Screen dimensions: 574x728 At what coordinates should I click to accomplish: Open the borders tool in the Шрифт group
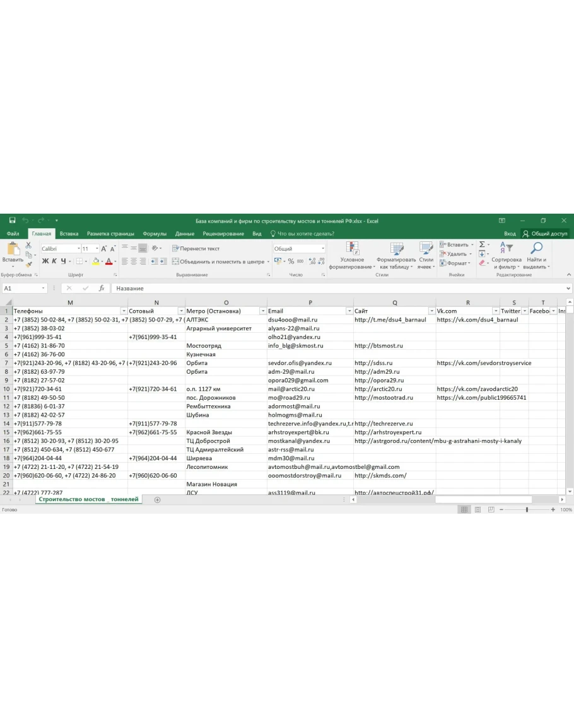(79, 262)
